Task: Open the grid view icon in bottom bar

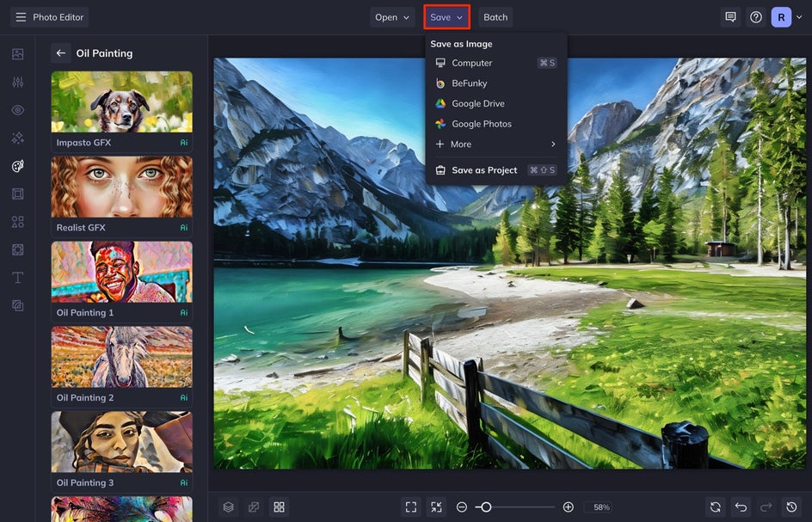Action: point(279,507)
